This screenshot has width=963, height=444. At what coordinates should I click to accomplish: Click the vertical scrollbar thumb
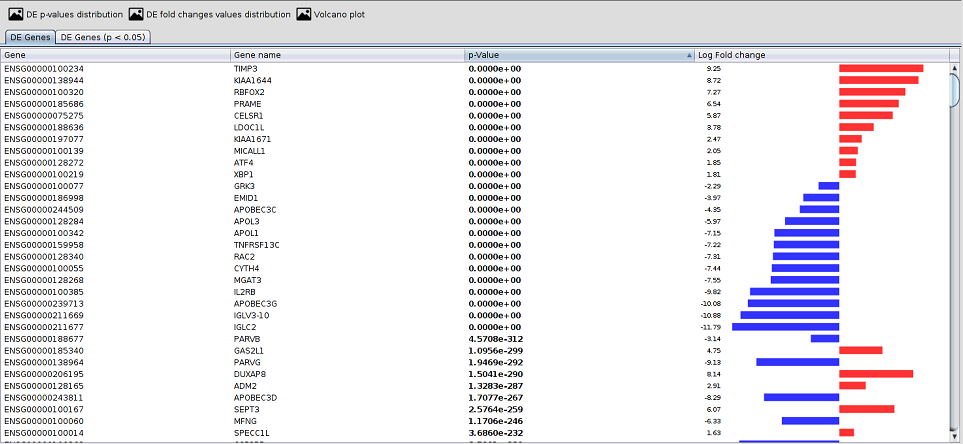(955, 90)
